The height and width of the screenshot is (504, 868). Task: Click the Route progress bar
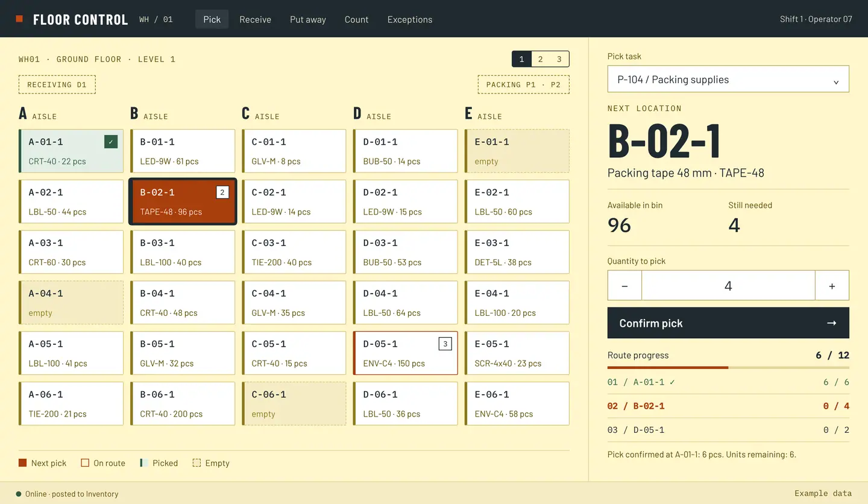[x=728, y=368]
